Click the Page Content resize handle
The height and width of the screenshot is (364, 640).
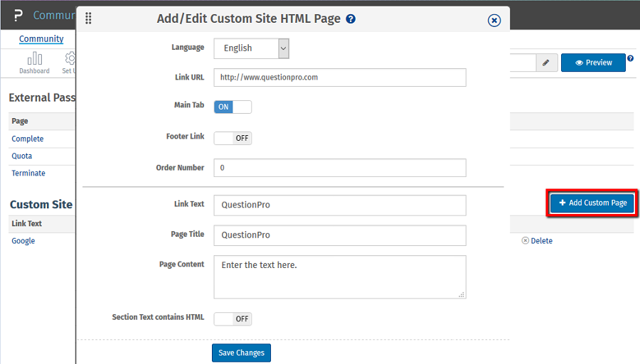point(461,294)
